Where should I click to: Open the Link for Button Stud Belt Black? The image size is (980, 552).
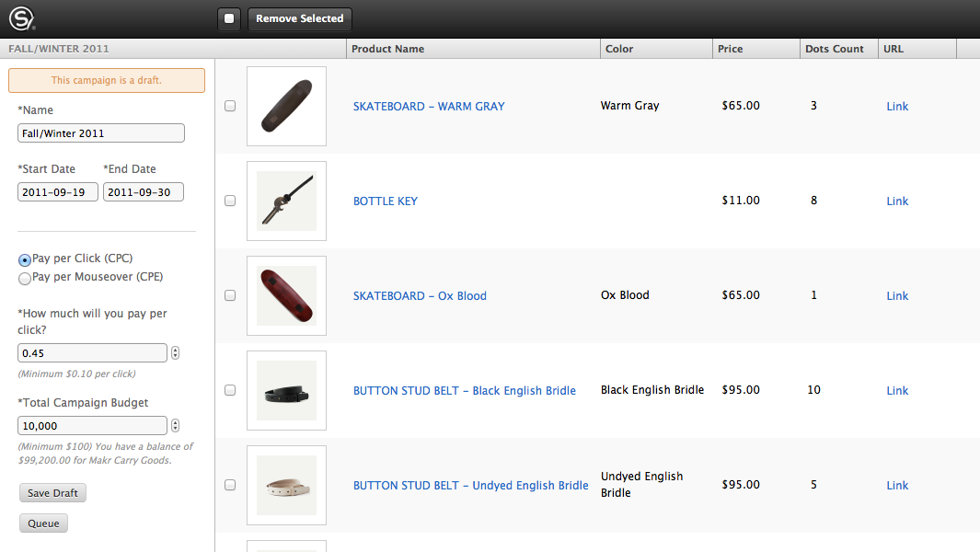897,391
